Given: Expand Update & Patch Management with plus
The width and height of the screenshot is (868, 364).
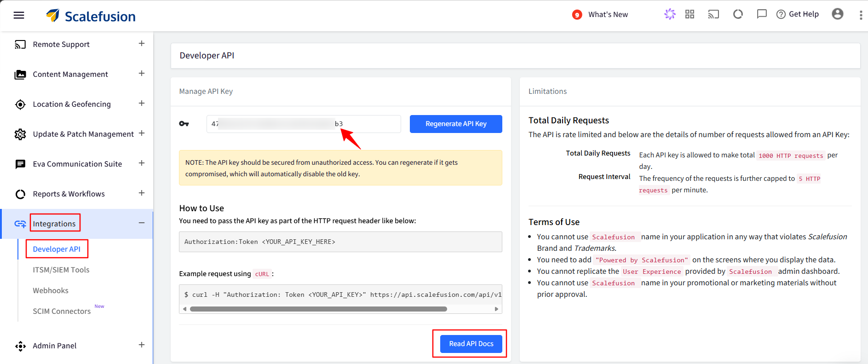Looking at the screenshot, I should pos(142,133).
